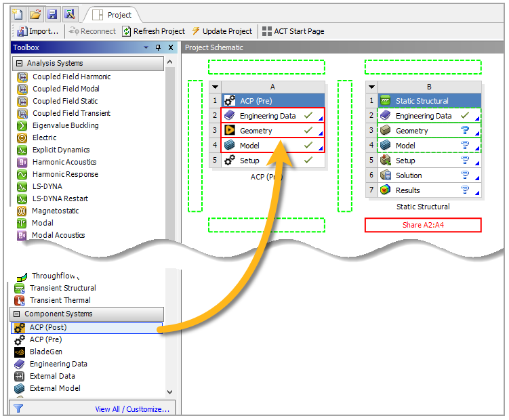Open system B dropdown menu arrow

point(371,87)
